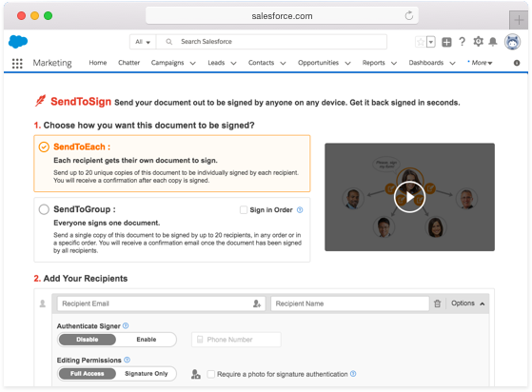Open the notifications bell icon
Viewport: 532px width, 392px height.
pos(493,42)
